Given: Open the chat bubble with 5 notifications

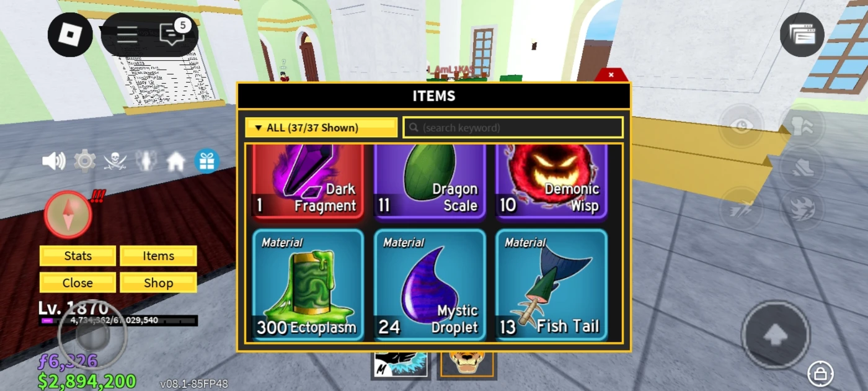Looking at the screenshot, I should [173, 34].
